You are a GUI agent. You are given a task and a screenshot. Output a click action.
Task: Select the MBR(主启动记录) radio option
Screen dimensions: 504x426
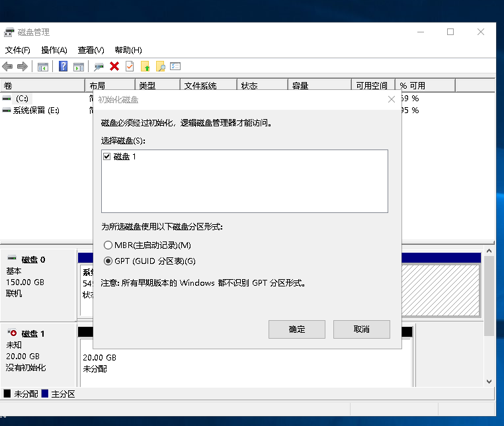click(108, 245)
